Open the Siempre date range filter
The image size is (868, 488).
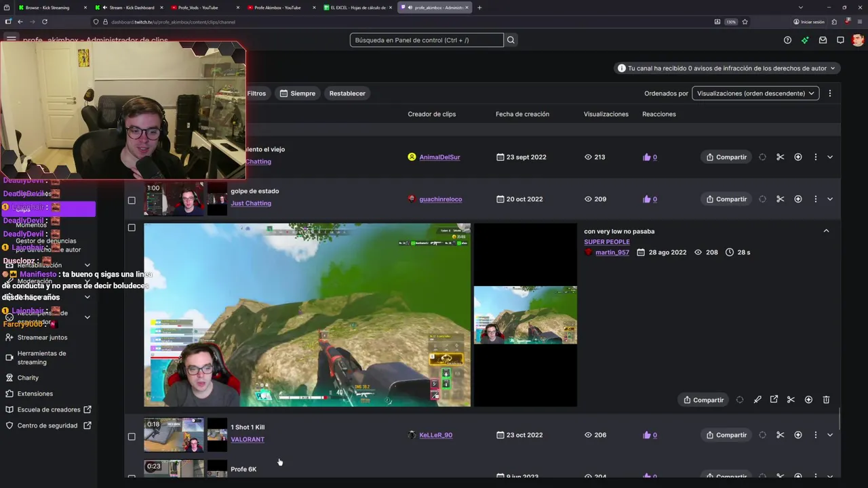point(298,94)
